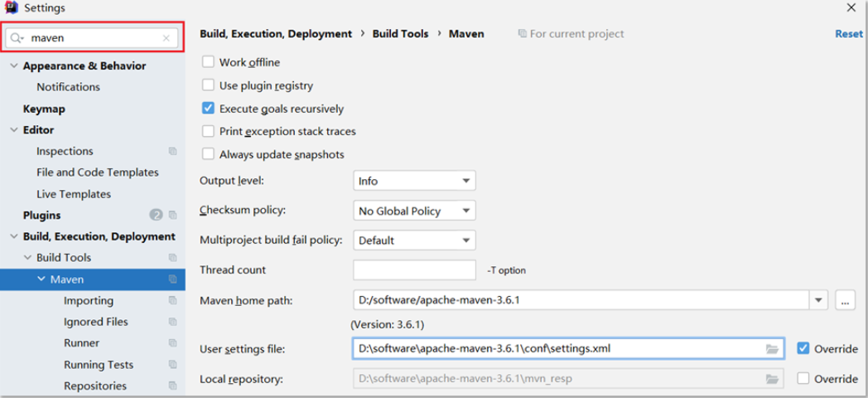Image resolution: width=868 pixels, height=398 pixels.
Task: Click the ellipsis button for Maven home
Action: (x=845, y=300)
